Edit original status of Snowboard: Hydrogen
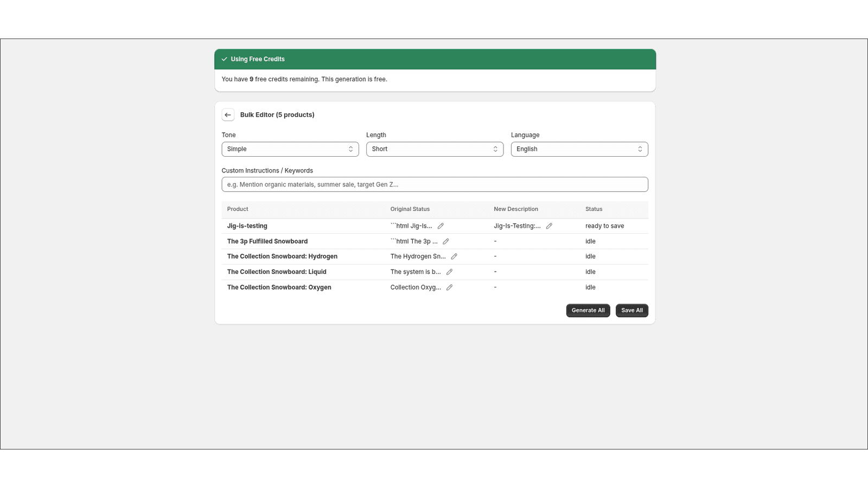Screen dimensions: 868x488 pyautogui.click(x=454, y=256)
